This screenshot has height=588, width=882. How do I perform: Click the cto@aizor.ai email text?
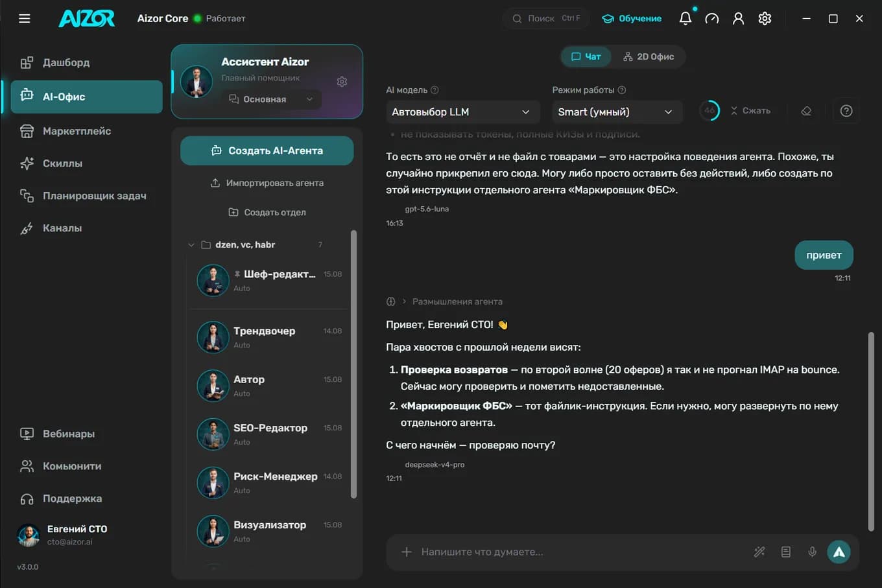[70, 542]
